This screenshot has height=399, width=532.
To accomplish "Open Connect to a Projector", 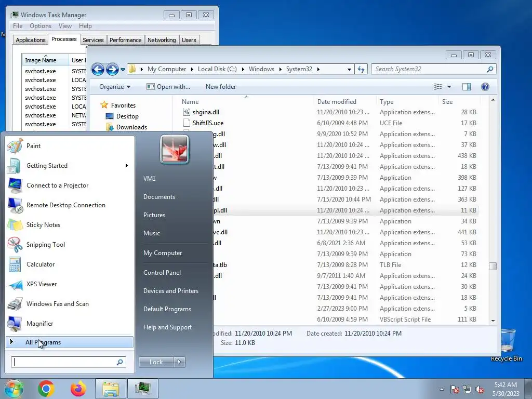I will [69, 185].
